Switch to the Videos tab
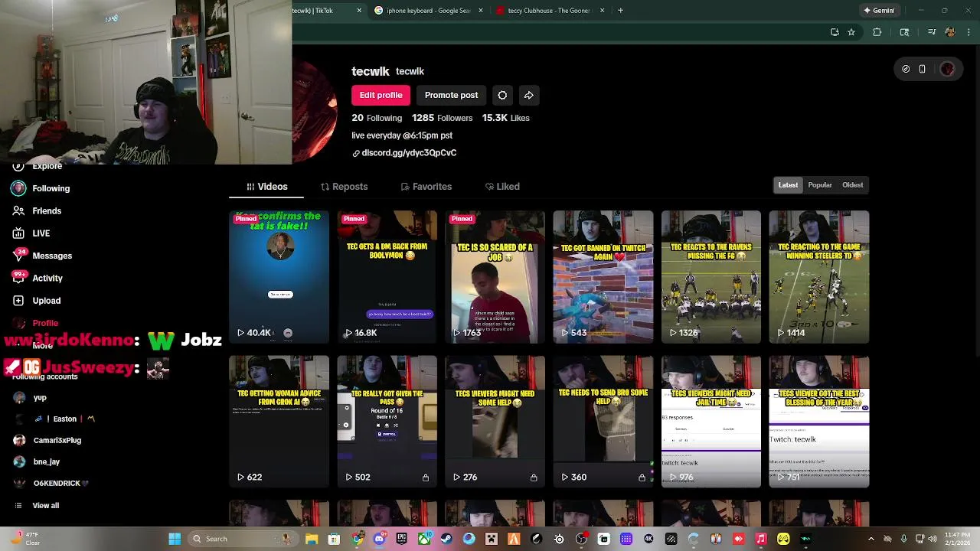The height and width of the screenshot is (551, 980). pos(266,187)
